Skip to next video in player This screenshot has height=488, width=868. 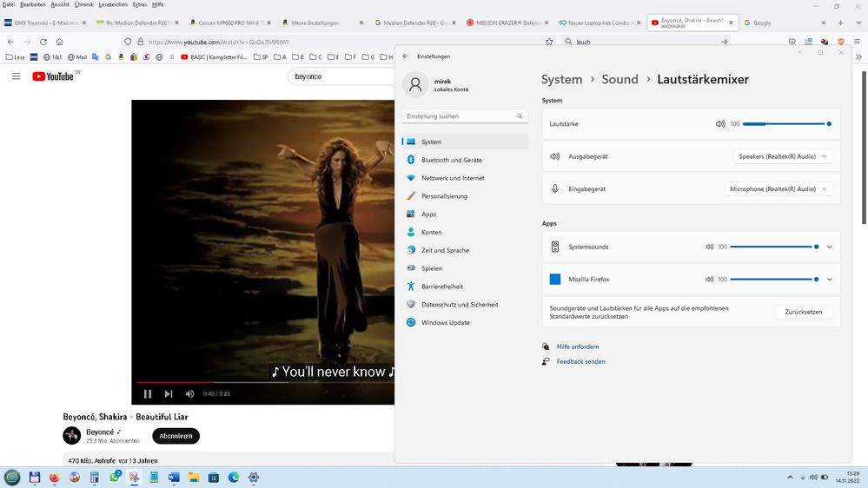point(169,393)
